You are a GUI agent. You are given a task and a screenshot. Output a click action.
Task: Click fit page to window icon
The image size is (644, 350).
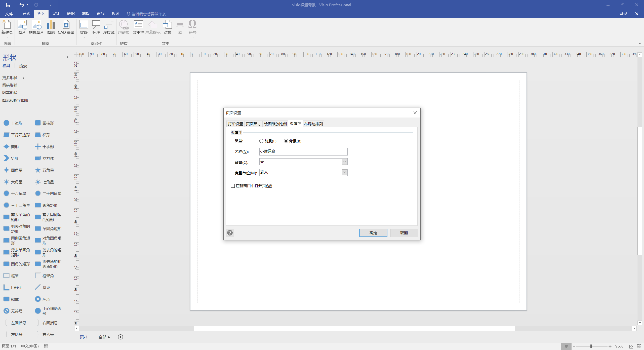point(631,346)
